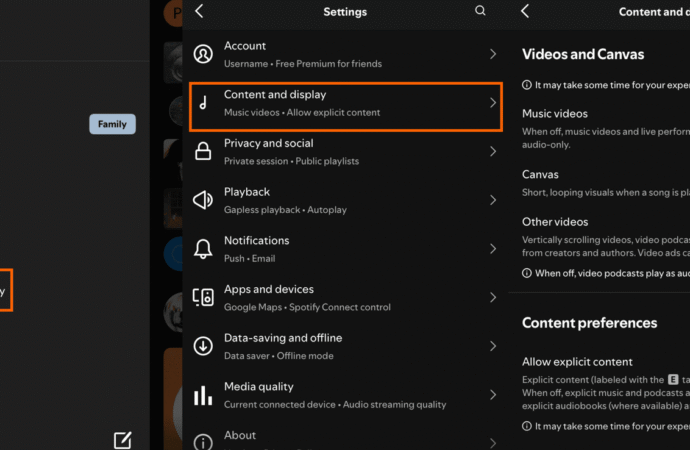690x450 pixels.
Task: Open the Account menu item
Action: [x=345, y=54]
